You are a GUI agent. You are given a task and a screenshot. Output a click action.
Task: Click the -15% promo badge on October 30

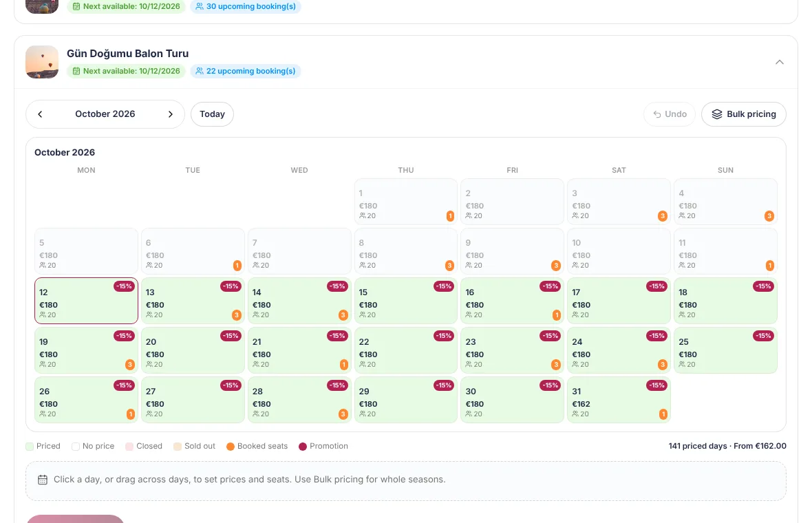tap(550, 385)
